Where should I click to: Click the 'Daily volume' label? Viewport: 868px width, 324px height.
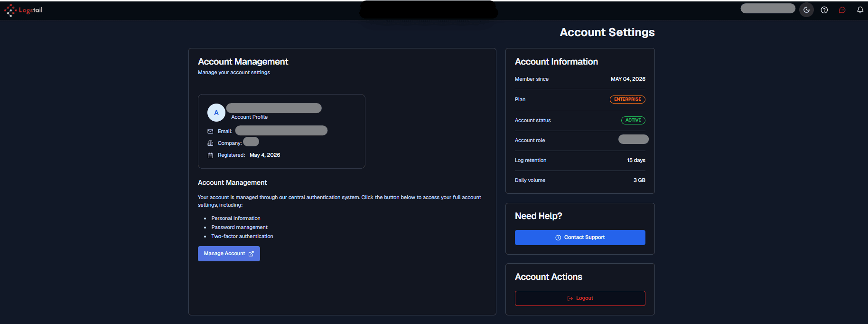pos(530,181)
